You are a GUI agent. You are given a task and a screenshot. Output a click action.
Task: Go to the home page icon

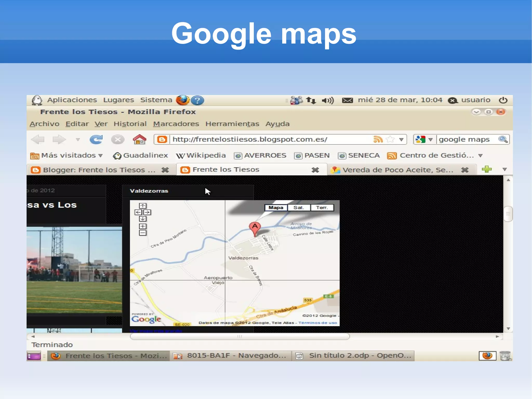[x=139, y=139]
